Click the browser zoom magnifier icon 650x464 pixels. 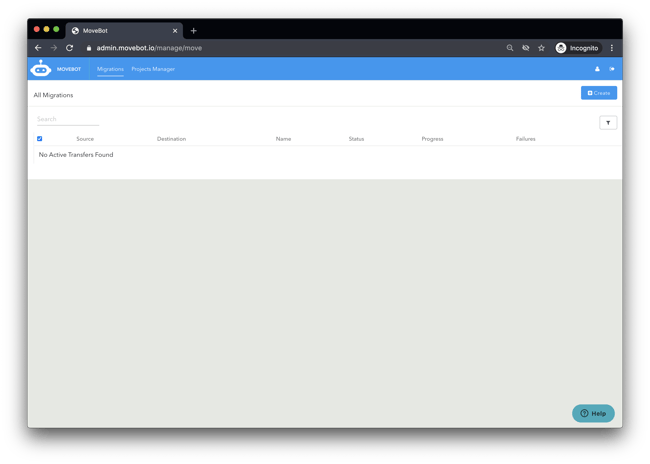(x=509, y=48)
